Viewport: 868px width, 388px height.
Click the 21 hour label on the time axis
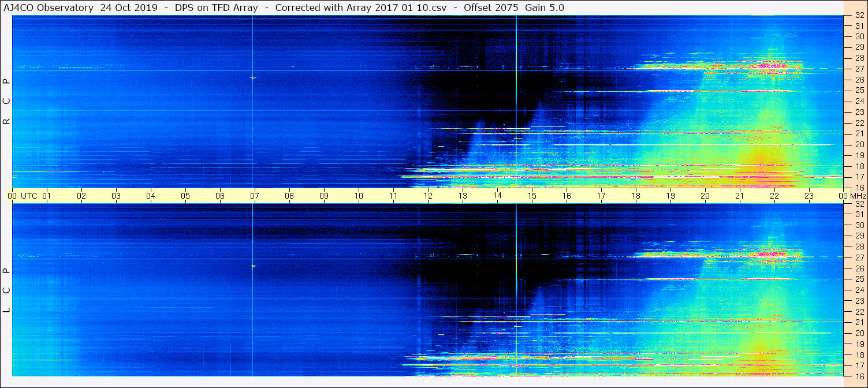tap(739, 196)
